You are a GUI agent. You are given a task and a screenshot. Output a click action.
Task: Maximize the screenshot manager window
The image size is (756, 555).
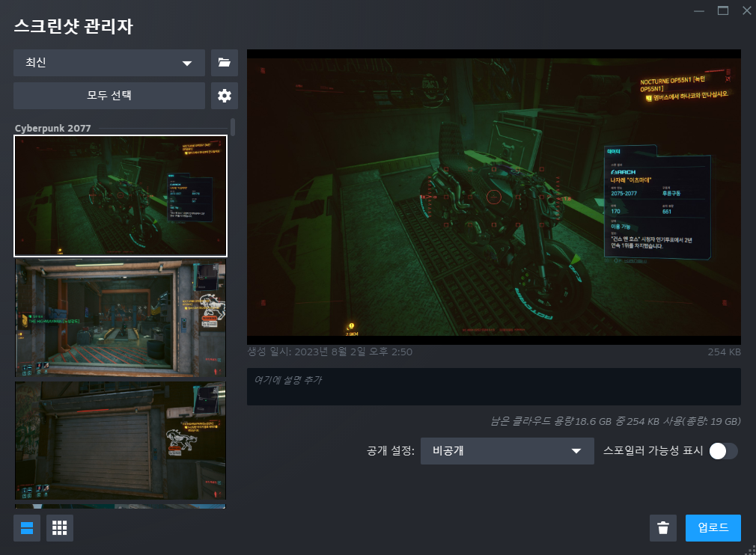pos(723,10)
